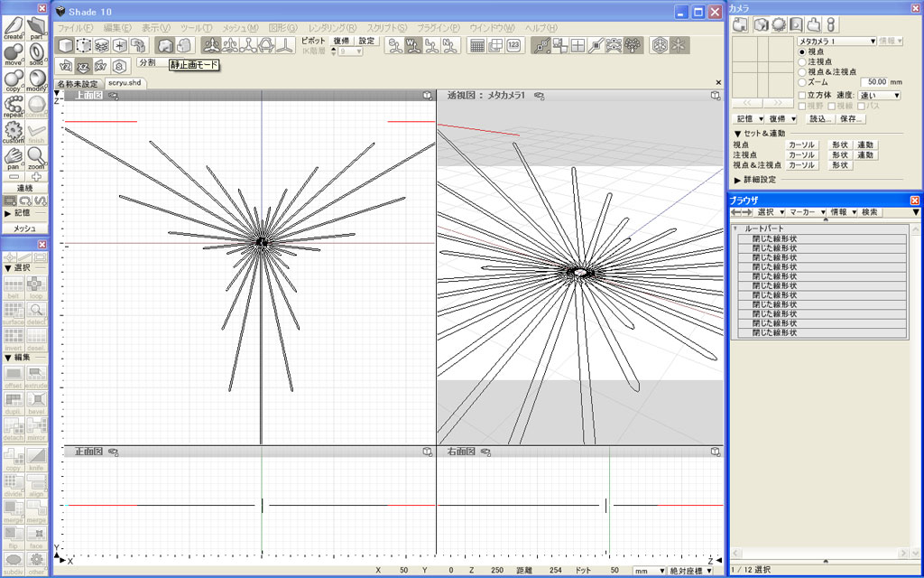Screen dimensions: 924x578
Task: Open the 復帰 dropdown in camera panel
Action: click(782, 119)
